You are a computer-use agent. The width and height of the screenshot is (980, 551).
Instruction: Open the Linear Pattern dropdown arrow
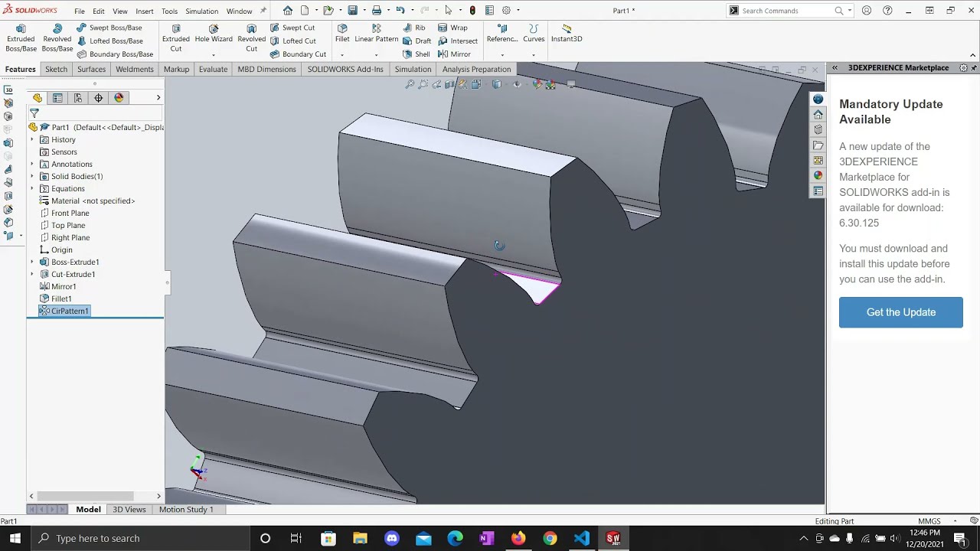pyautogui.click(x=376, y=55)
